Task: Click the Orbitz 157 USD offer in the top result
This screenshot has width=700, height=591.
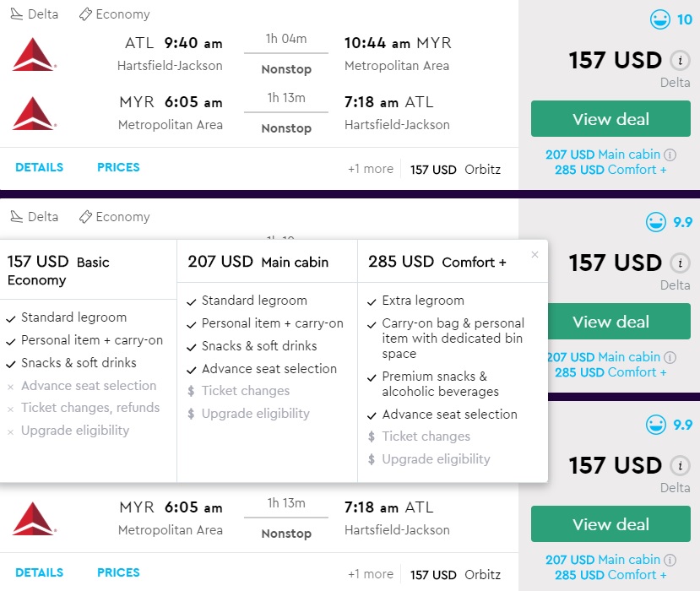Action: 455,170
